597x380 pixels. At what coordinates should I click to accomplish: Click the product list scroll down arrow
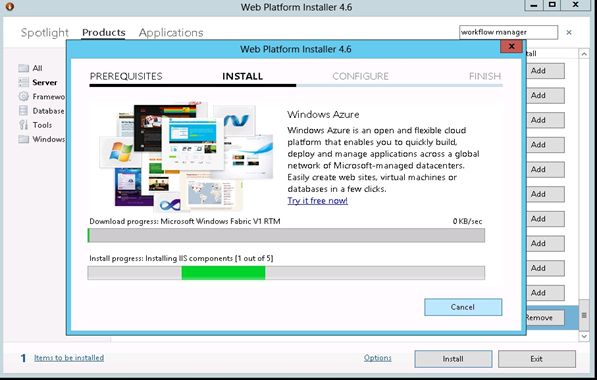pyautogui.click(x=584, y=336)
